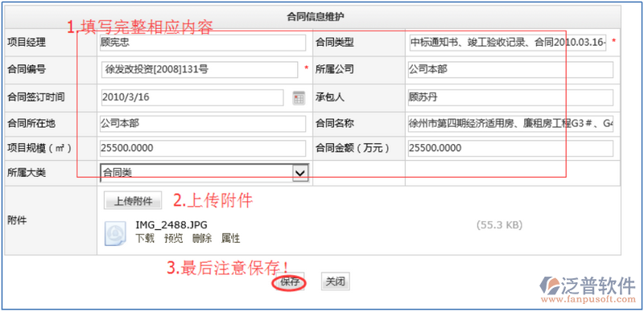This screenshot has height=312, width=644.
Task: Save the contract with 保存 button
Action: tap(290, 282)
